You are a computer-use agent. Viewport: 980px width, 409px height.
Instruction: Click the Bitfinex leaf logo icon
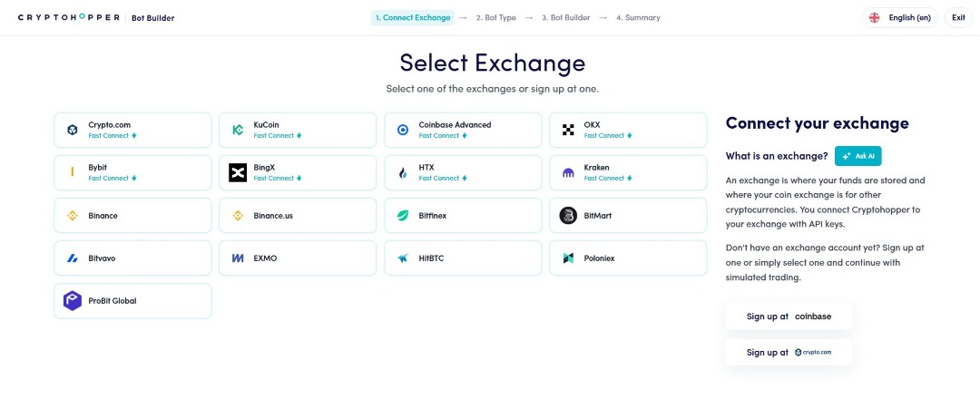click(403, 216)
